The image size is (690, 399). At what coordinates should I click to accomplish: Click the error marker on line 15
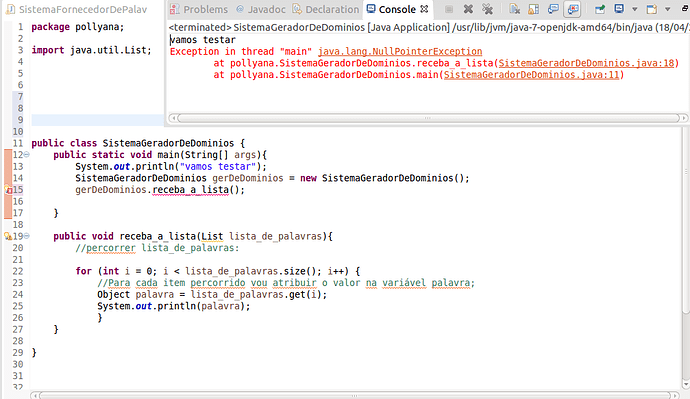click(x=8, y=190)
